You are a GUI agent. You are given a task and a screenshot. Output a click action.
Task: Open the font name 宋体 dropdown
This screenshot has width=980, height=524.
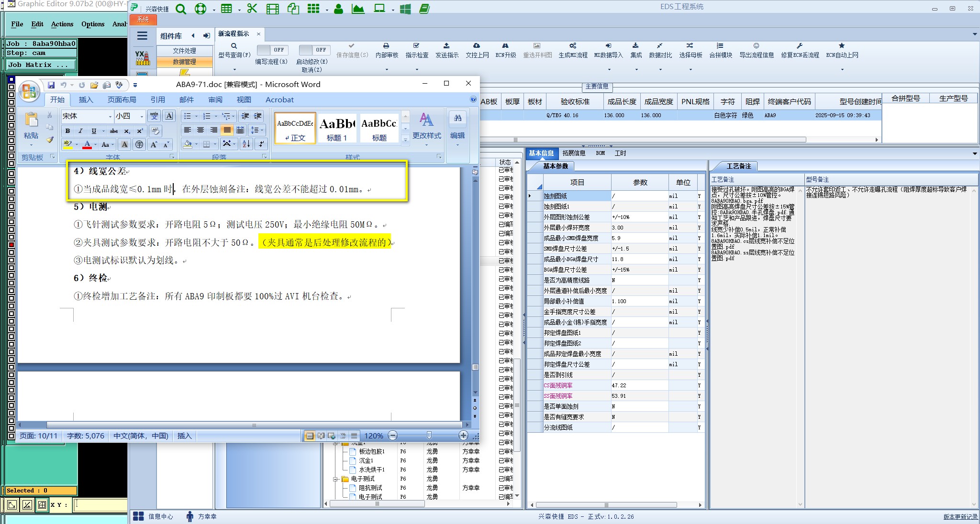click(x=110, y=116)
